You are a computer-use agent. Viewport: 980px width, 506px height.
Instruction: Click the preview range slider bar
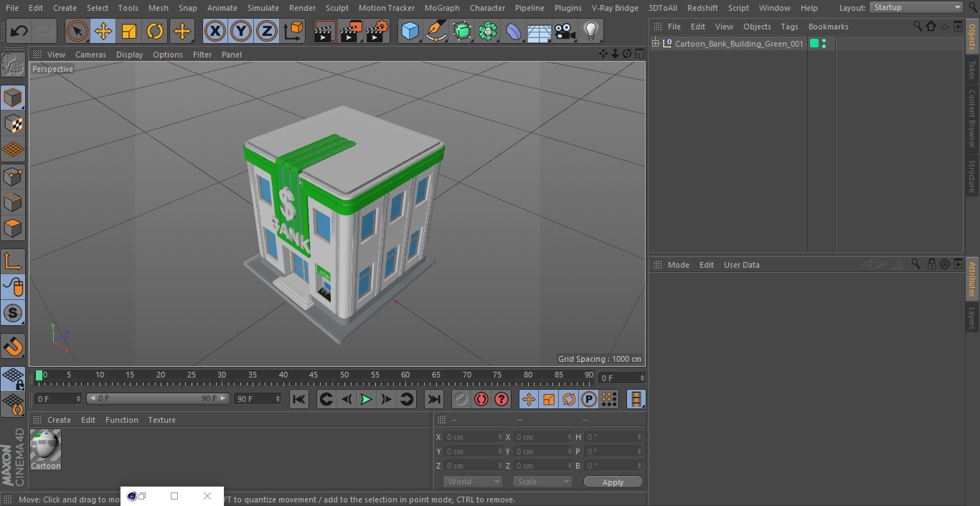(158, 398)
